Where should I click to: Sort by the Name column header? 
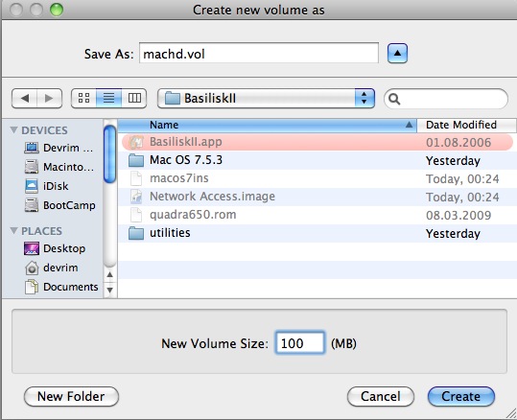click(x=267, y=125)
